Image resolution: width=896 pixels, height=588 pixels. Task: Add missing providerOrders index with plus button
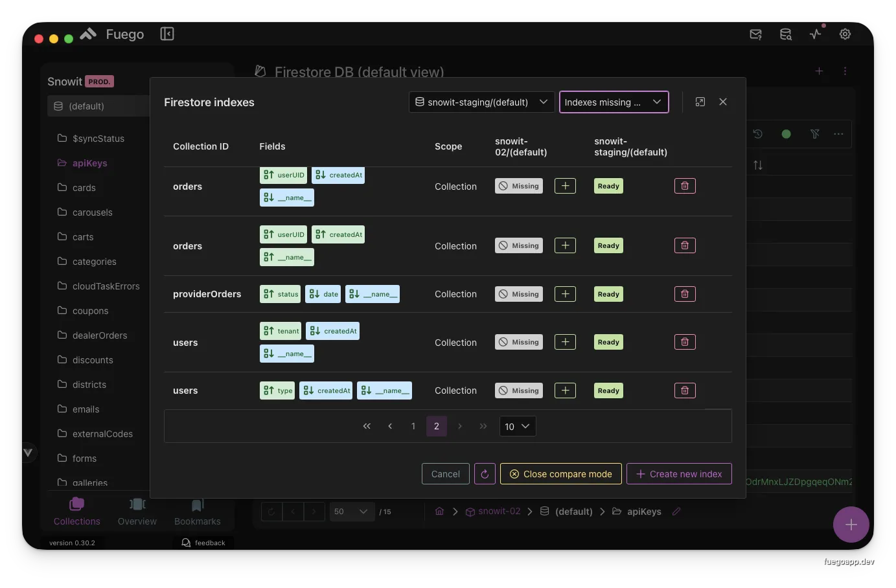click(x=565, y=294)
